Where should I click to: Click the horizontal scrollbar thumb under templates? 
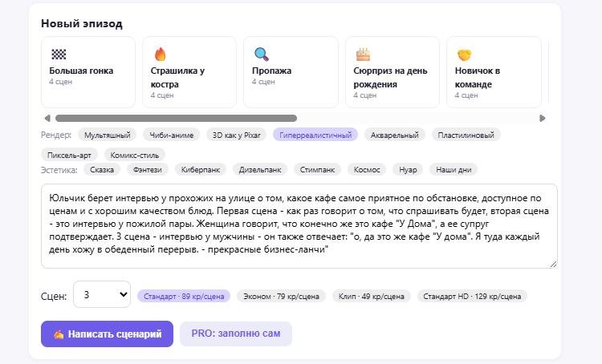tap(177, 118)
